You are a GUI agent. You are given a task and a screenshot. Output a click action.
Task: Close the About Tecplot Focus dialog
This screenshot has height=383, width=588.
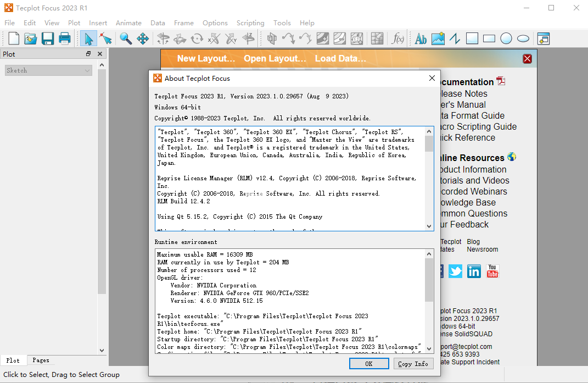click(432, 77)
